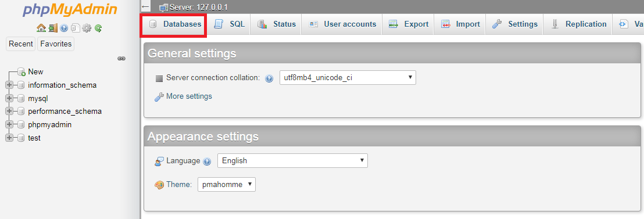Go to the User accounts tab
The image size is (644, 219).
point(342,24)
